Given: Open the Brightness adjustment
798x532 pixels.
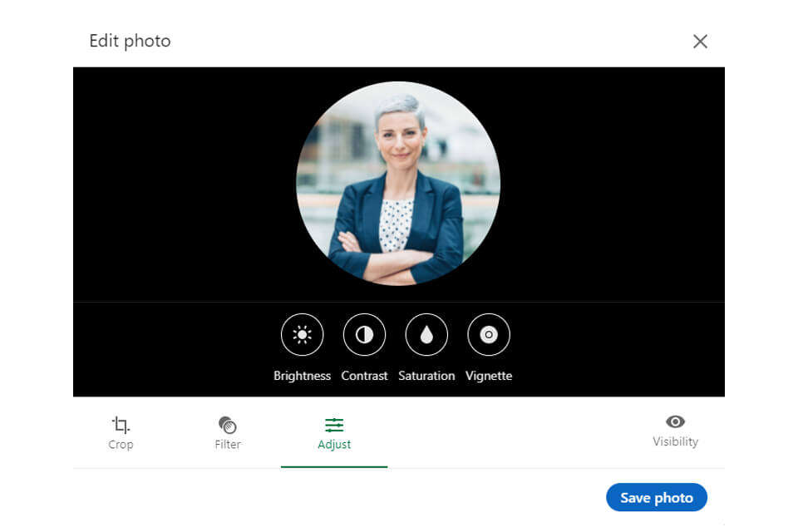Looking at the screenshot, I should 302,334.
